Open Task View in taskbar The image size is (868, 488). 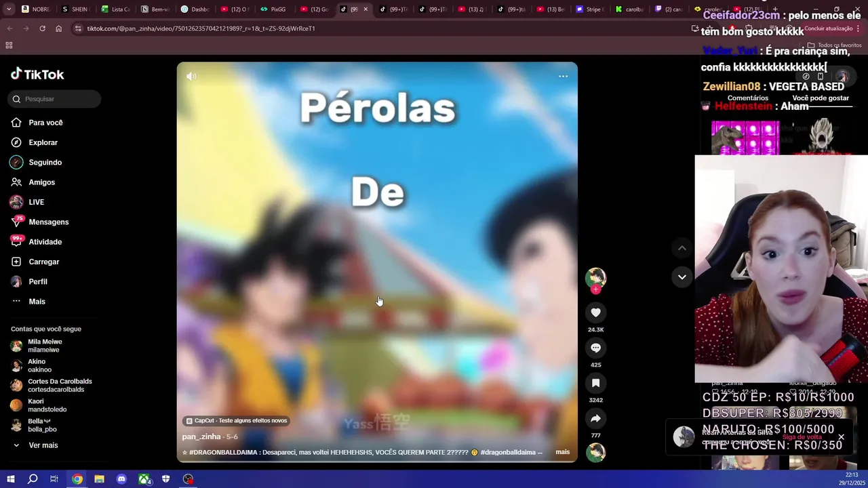point(54,479)
